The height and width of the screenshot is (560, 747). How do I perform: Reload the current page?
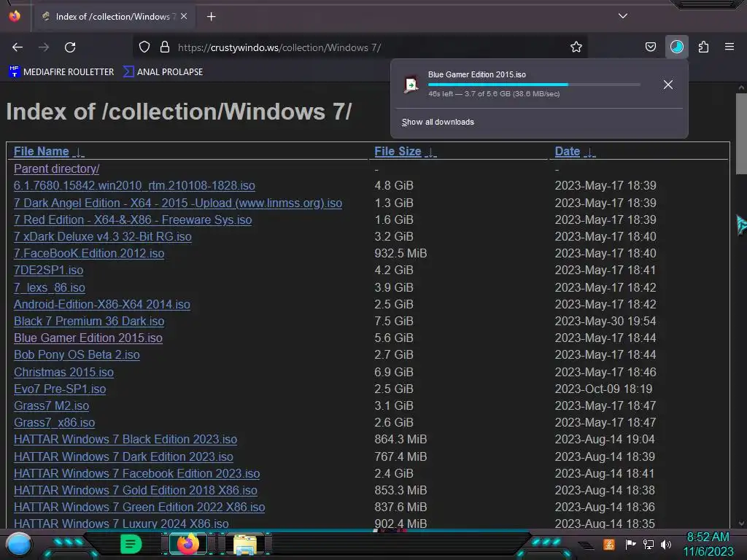70,47
